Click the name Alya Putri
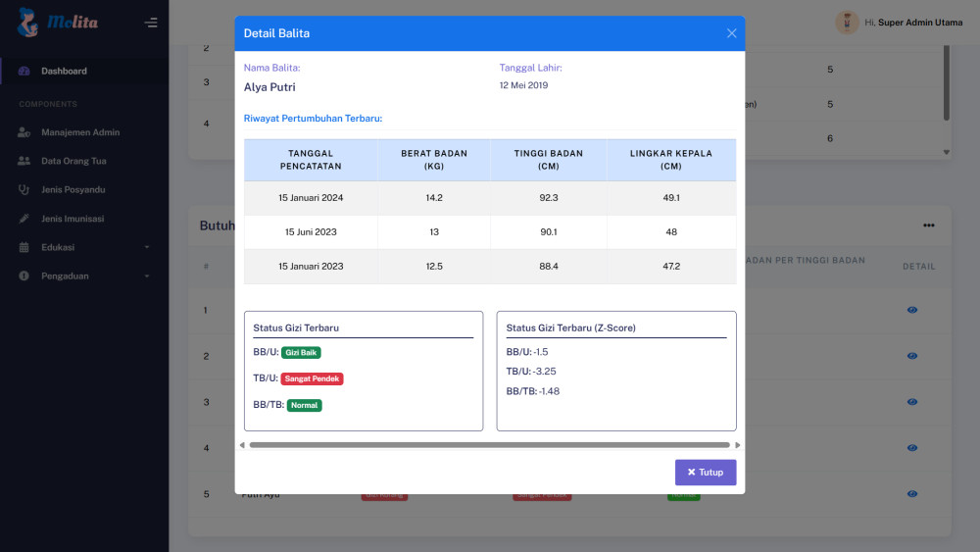 click(x=269, y=87)
